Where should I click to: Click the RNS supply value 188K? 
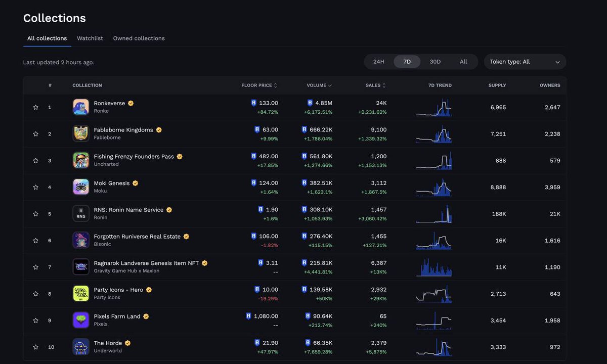pos(499,214)
